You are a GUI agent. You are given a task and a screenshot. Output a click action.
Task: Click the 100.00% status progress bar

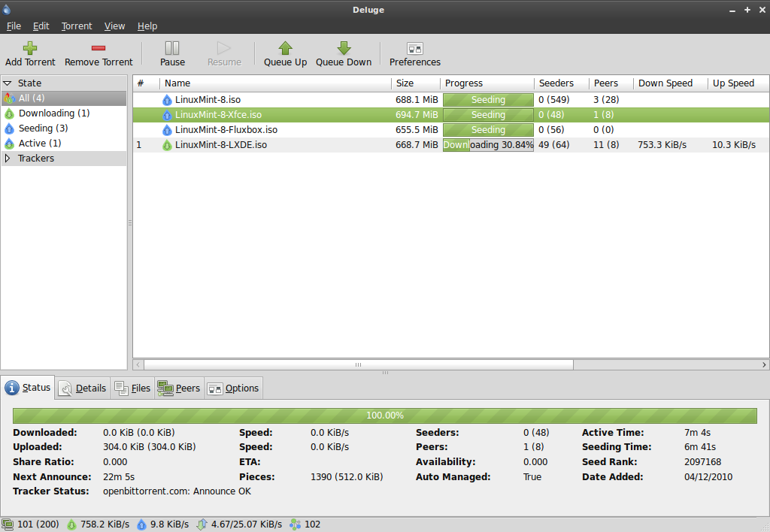[384, 416]
